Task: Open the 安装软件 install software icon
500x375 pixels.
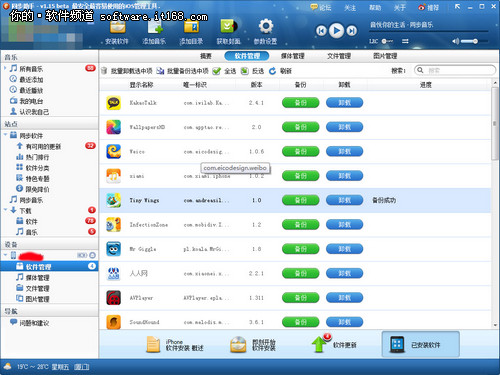Action: (x=117, y=27)
